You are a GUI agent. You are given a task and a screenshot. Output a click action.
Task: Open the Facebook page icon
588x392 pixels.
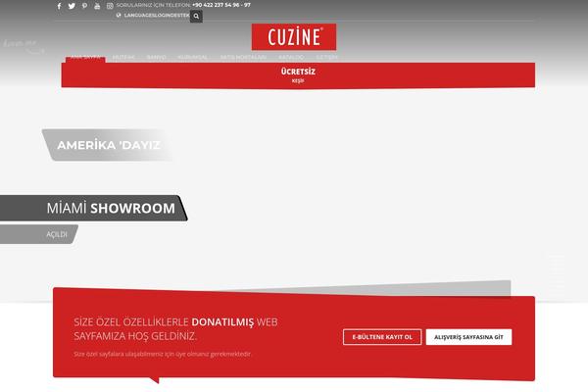(x=59, y=6)
